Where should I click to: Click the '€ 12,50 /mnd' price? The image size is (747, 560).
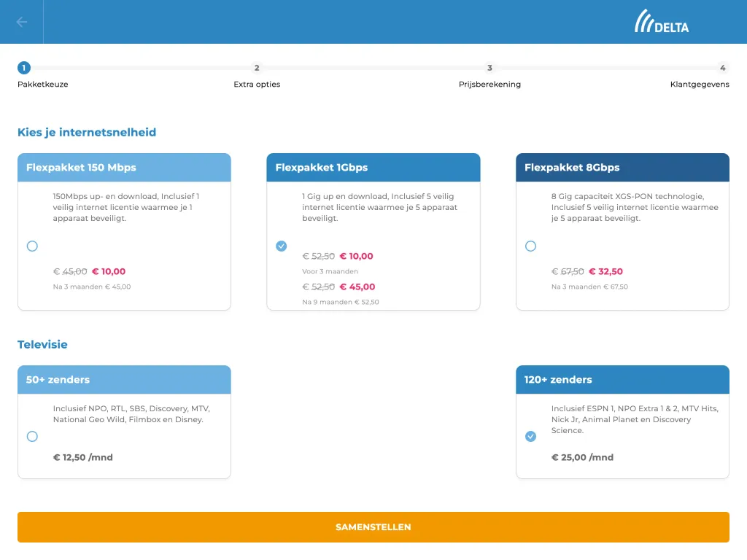coord(83,457)
